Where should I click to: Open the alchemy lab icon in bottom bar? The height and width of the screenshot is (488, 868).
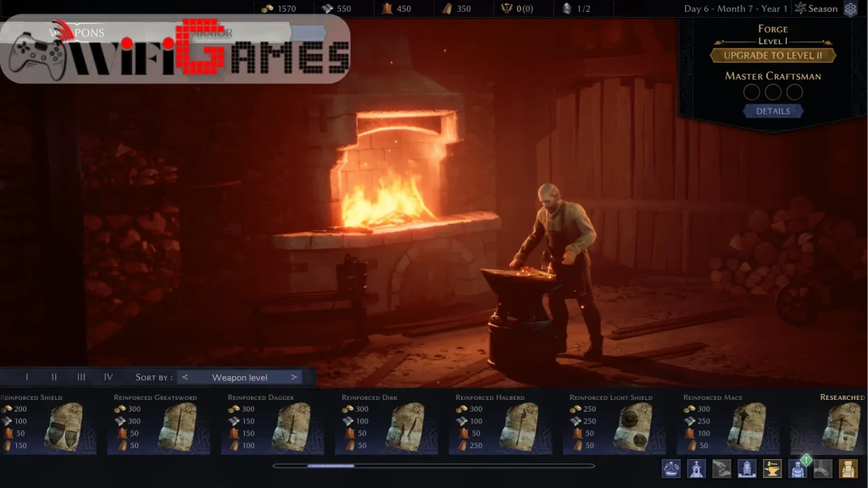click(x=671, y=469)
